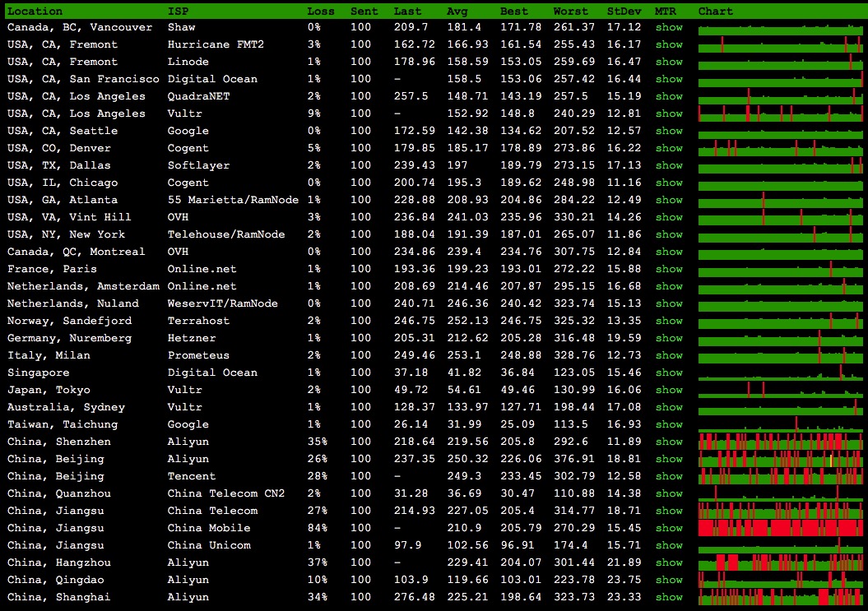Click show for Singapore Digital Ocean
Image resolution: width=868 pixels, height=611 pixels.
pyautogui.click(x=669, y=373)
